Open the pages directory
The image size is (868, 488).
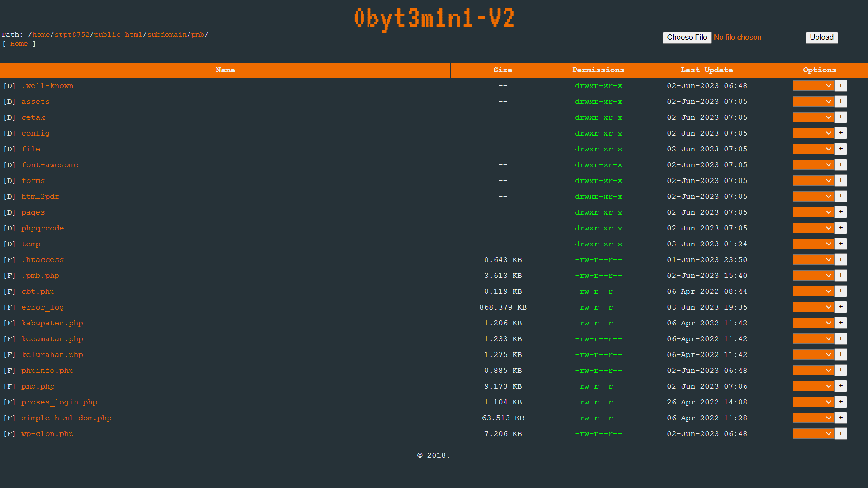click(x=33, y=212)
